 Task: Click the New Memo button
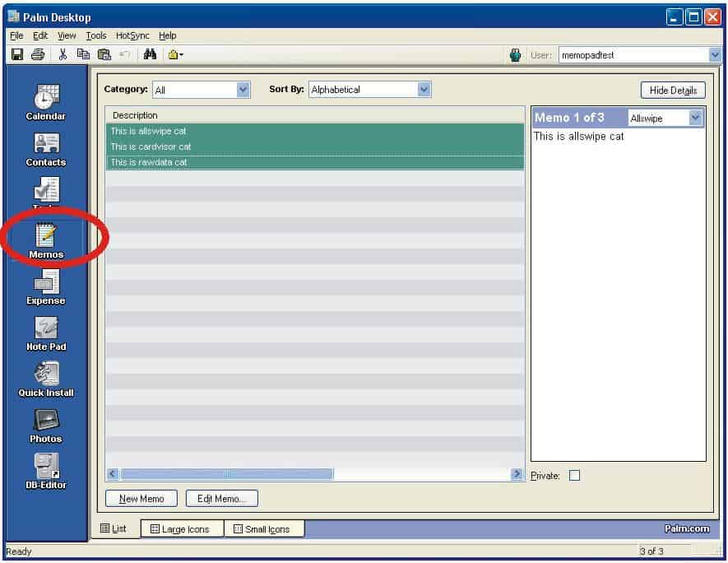(140, 498)
